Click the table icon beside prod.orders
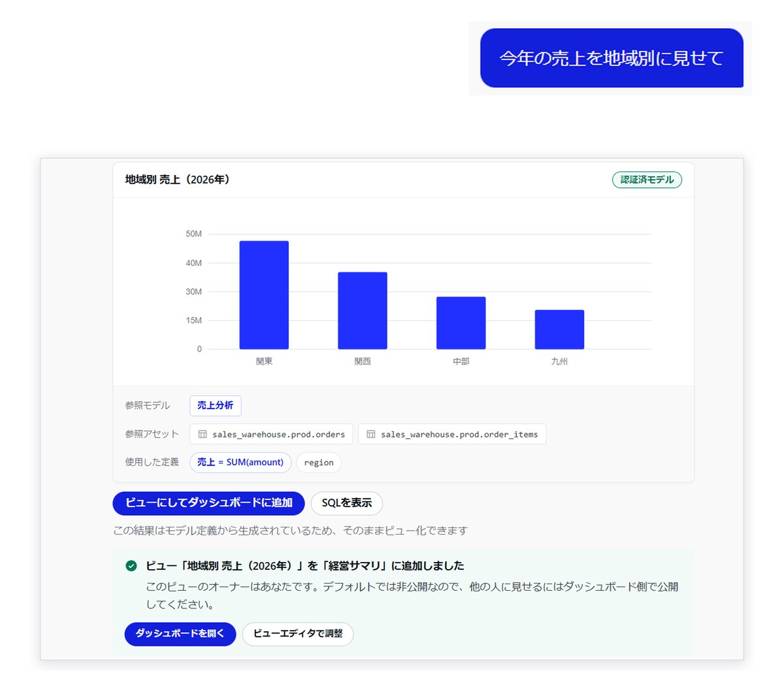 tap(203, 434)
